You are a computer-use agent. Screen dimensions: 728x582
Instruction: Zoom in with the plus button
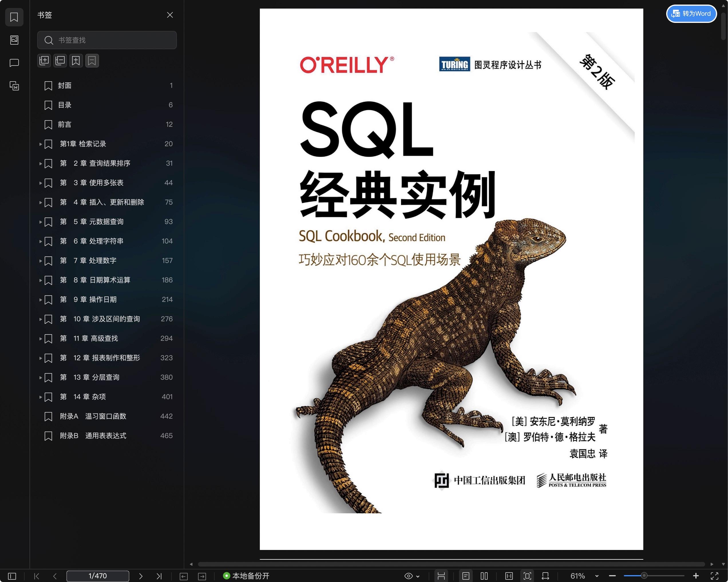(696, 576)
